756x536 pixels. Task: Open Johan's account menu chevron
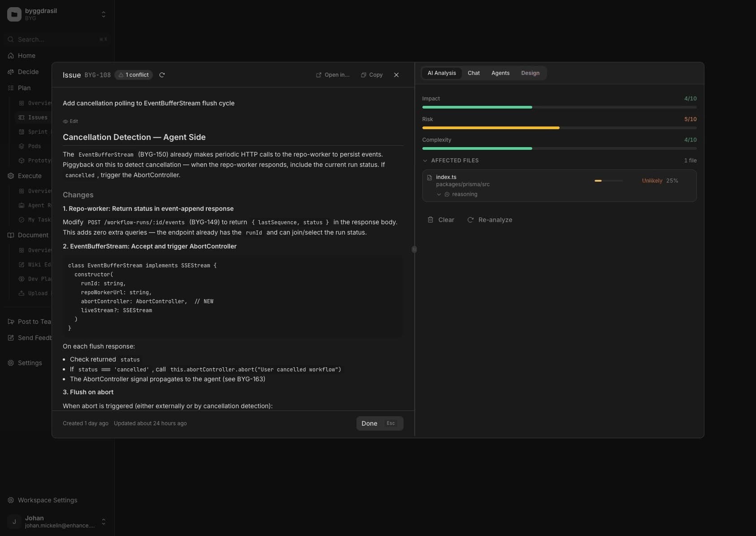(103, 522)
